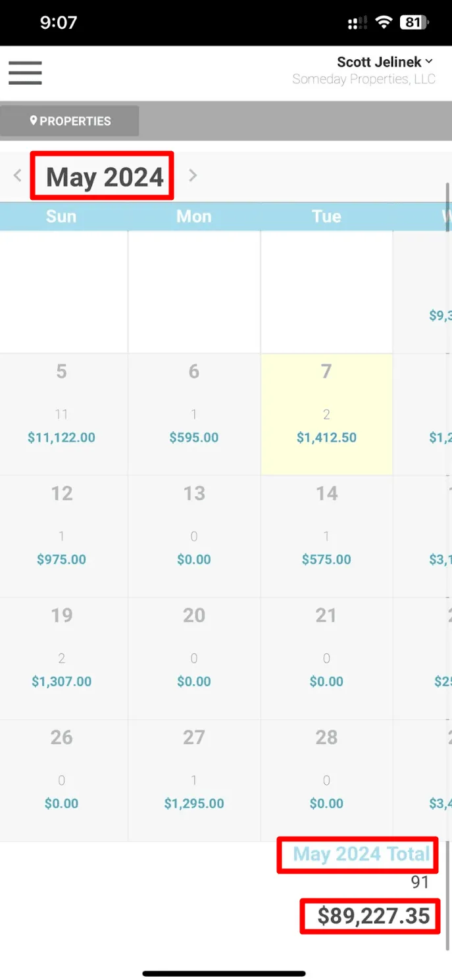Go to previous month arrow
This screenshot has height=980, width=452.
[x=18, y=175]
